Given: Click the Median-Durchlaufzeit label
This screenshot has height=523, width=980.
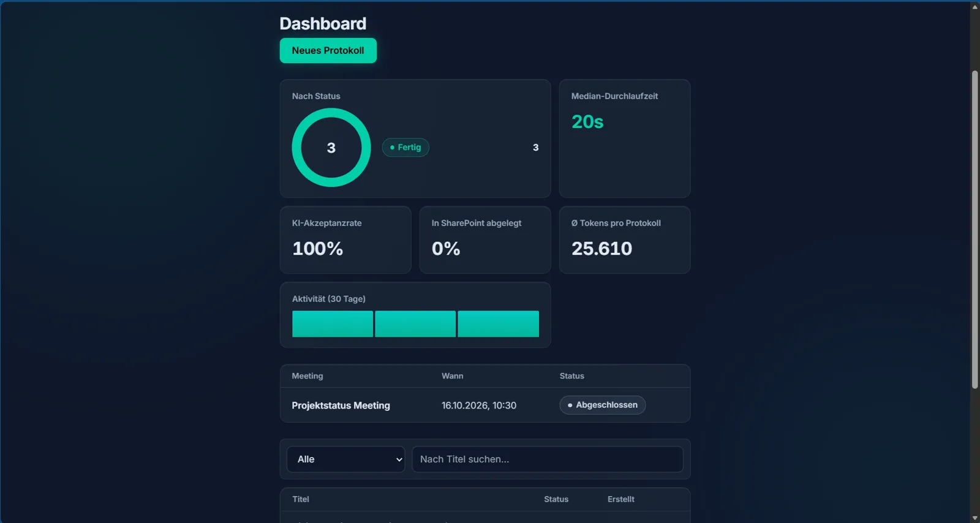Looking at the screenshot, I should [x=614, y=96].
